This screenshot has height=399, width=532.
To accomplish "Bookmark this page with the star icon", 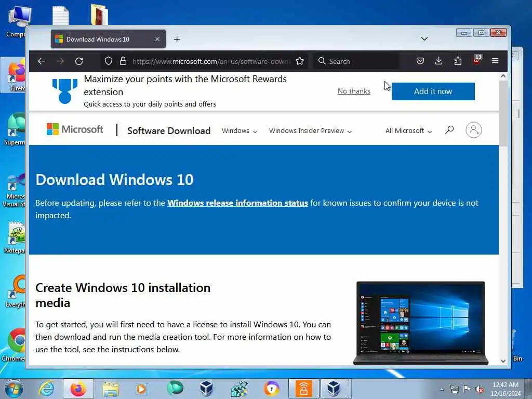I will click(300, 61).
